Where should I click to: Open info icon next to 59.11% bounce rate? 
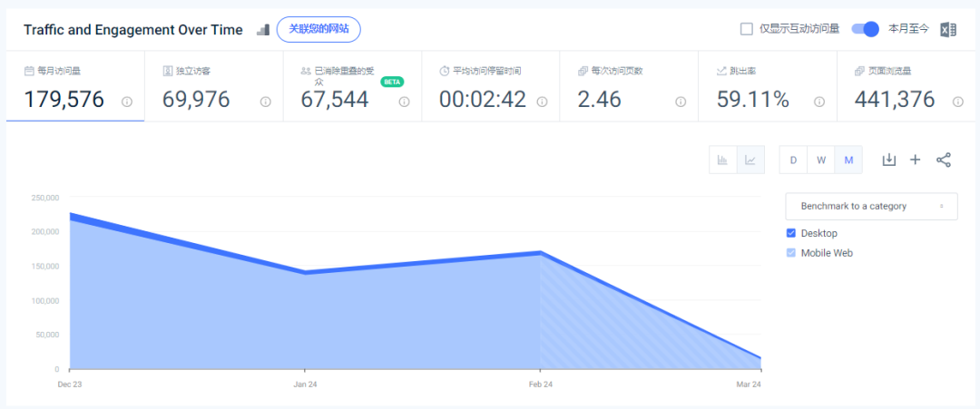[x=819, y=102]
